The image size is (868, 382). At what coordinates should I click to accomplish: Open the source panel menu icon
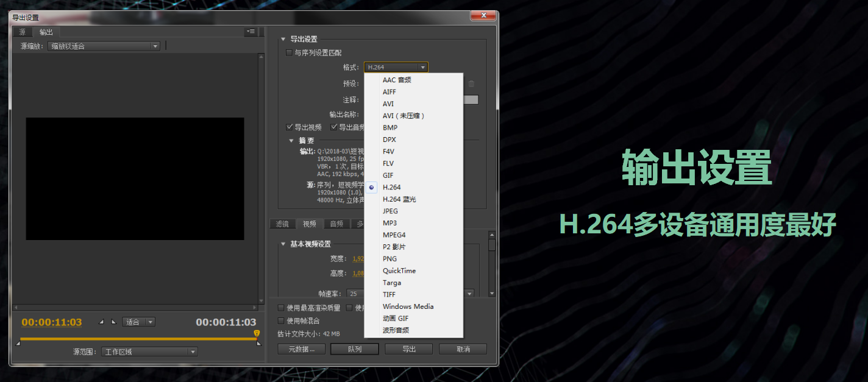click(x=251, y=32)
